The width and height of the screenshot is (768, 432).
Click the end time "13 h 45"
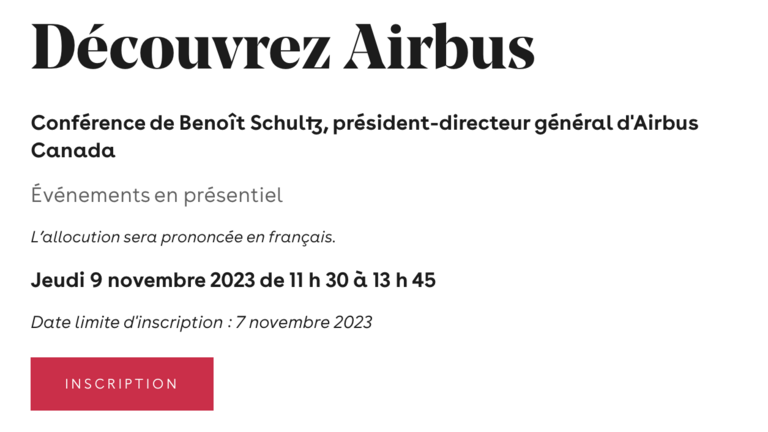point(405,280)
